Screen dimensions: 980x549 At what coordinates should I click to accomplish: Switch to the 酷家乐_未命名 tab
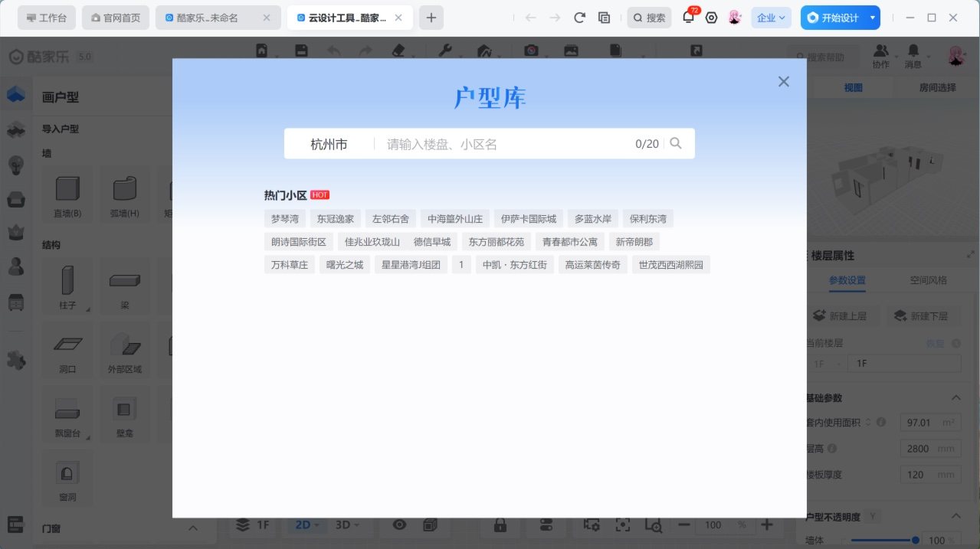218,18
